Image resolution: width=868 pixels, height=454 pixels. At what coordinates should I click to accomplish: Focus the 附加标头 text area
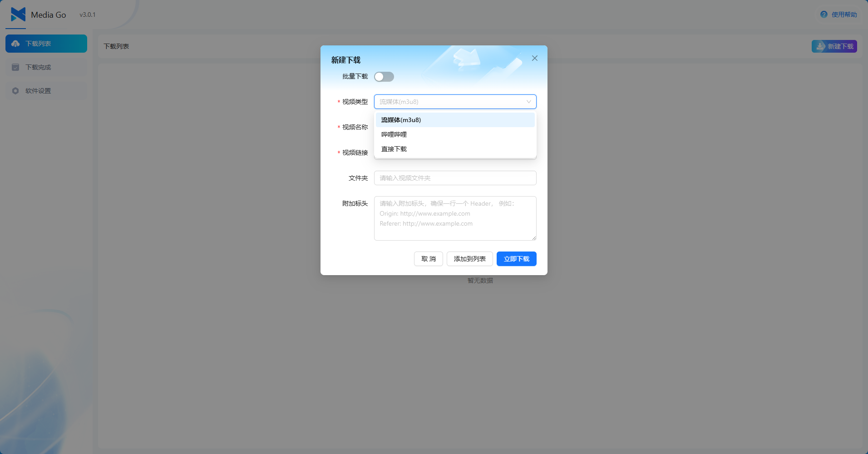[455, 218]
